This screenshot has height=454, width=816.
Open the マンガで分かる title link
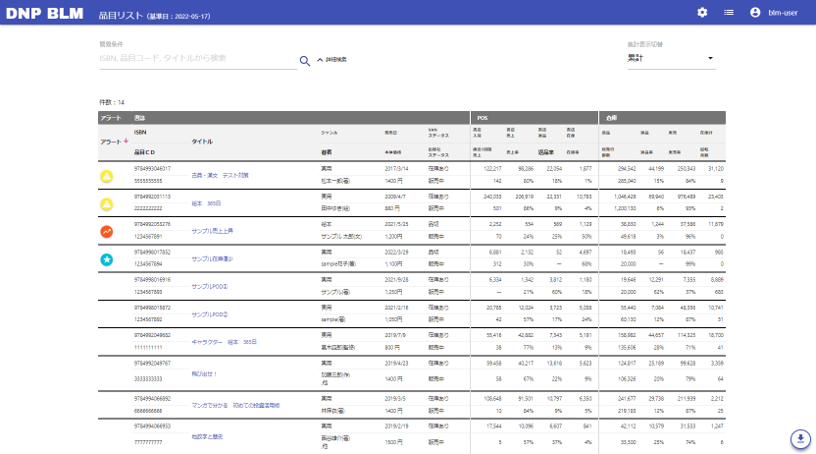(x=236, y=405)
